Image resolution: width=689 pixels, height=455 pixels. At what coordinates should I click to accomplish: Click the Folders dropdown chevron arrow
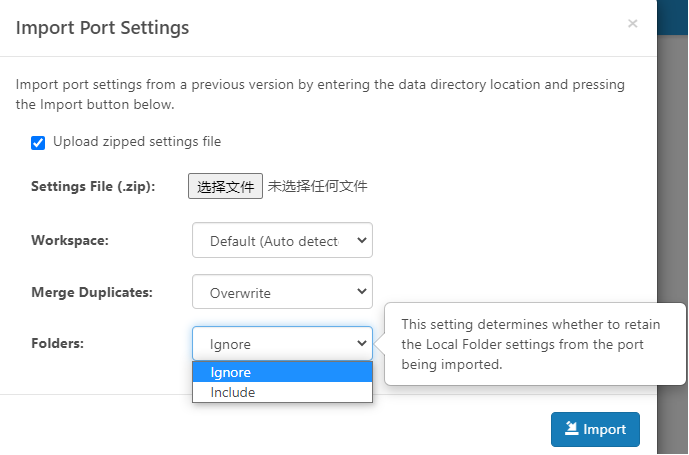coord(362,343)
